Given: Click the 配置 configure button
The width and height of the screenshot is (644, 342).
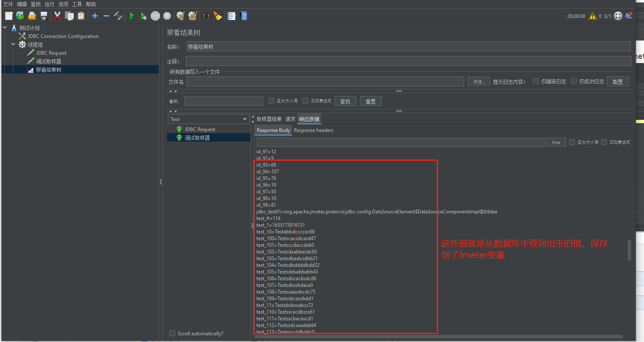Looking at the screenshot, I should pyautogui.click(x=618, y=81).
